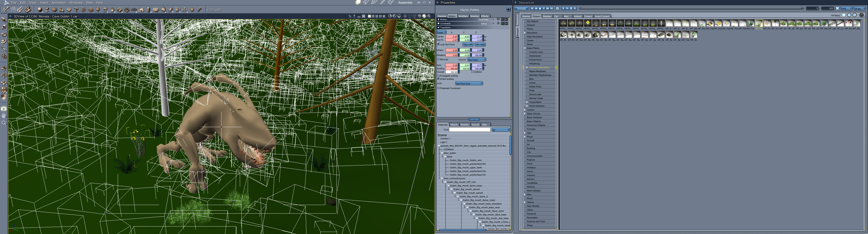Open the Assemble room hand icon

(x=358, y=2)
